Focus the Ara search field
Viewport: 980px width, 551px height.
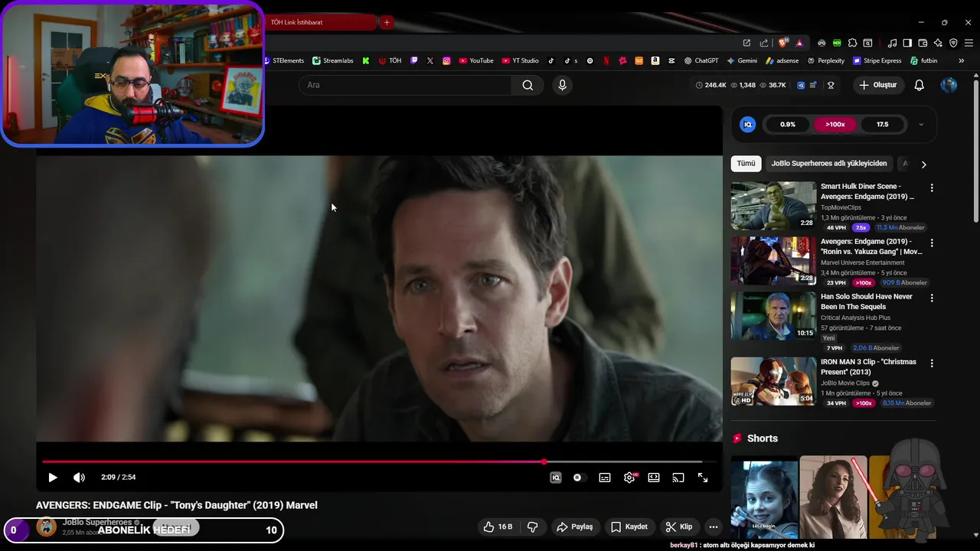(x=406, y=85)
